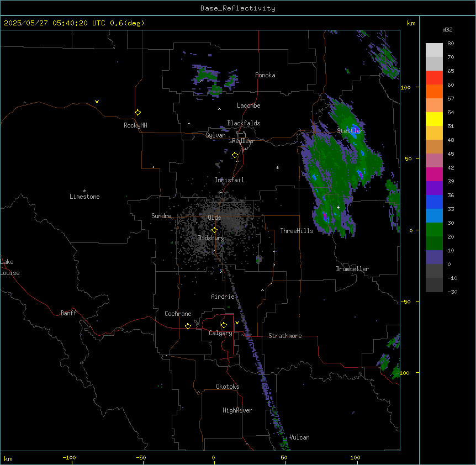The width and height of the screenshot is (476, 465).
Task: Click the yellow V marker northwest of RockyMH
Action: (97, 102)
